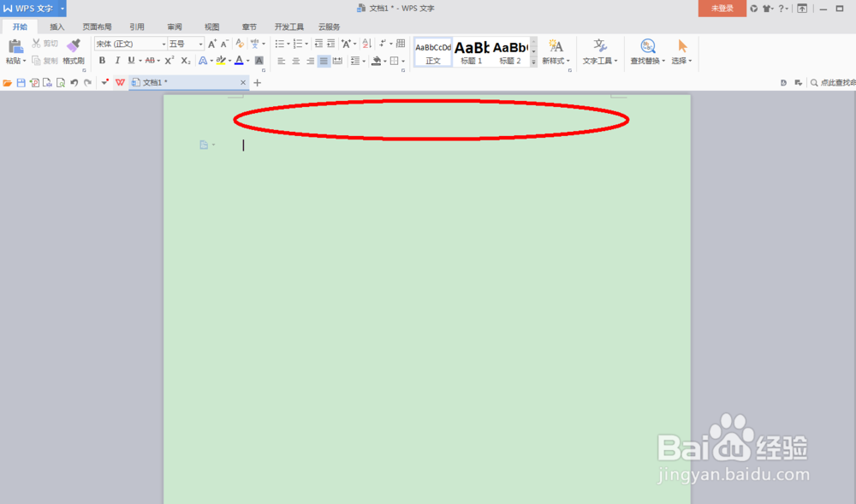Increase paragraph indent
856x504 pixels.
(x=330, y=44)
